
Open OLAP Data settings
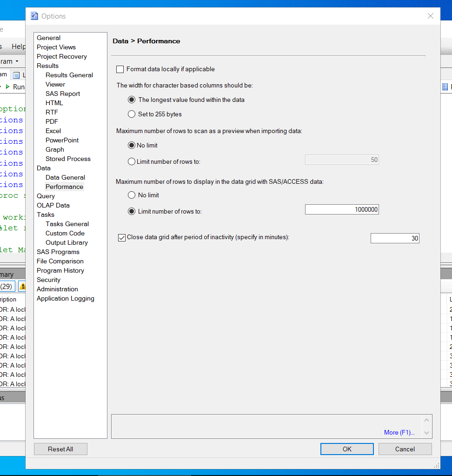tap(53, 205)
